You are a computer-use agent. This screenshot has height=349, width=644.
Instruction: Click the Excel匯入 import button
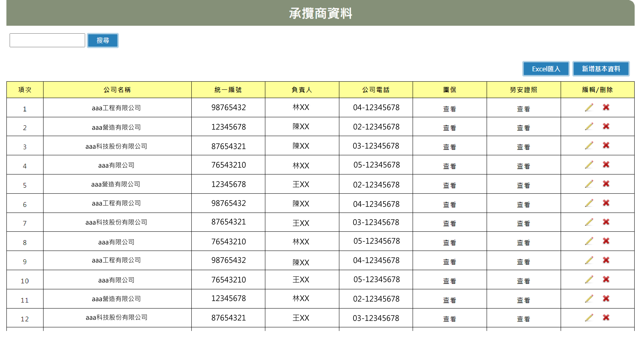(x=546, y=69)
